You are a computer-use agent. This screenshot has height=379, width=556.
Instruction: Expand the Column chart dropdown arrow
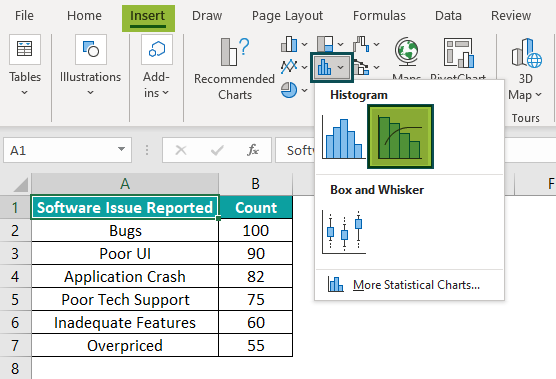305,44
